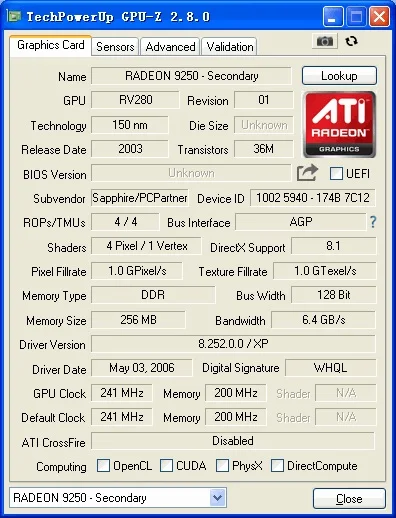The image size is (396, 518).
Task: Click the Driver Version value 8.252.0.0 / XP
Action: (x=233, y=344)
